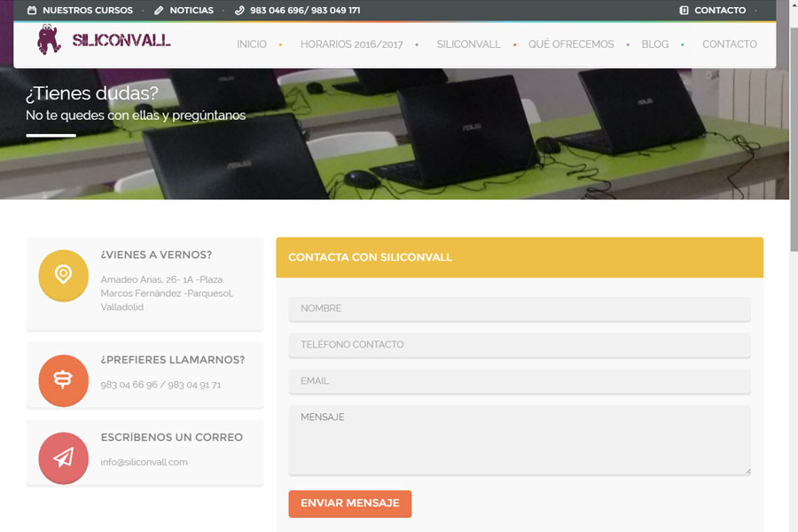Click inside the MENSAJE text area
The image size is (798, 532).
pyautogui.click(x=519, y=439)
